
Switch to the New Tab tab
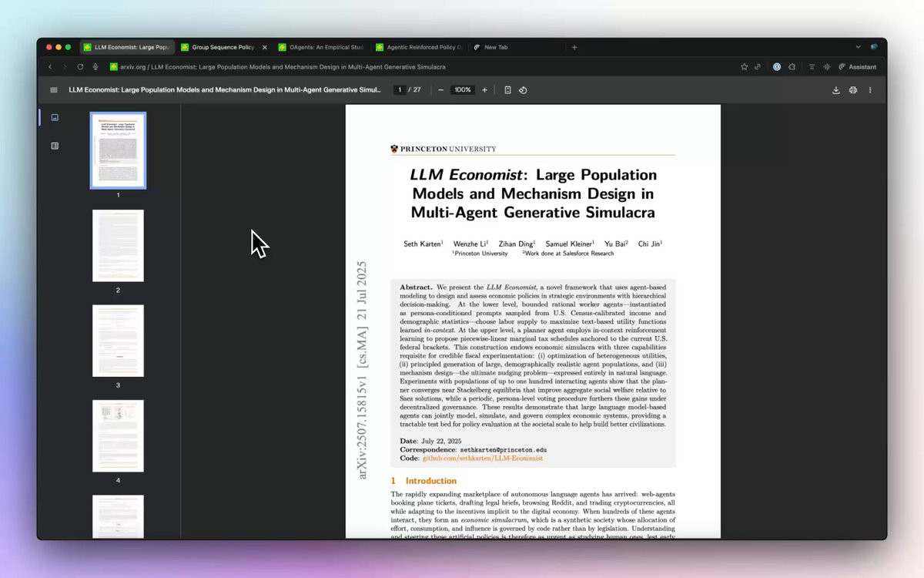coord(516,47)
